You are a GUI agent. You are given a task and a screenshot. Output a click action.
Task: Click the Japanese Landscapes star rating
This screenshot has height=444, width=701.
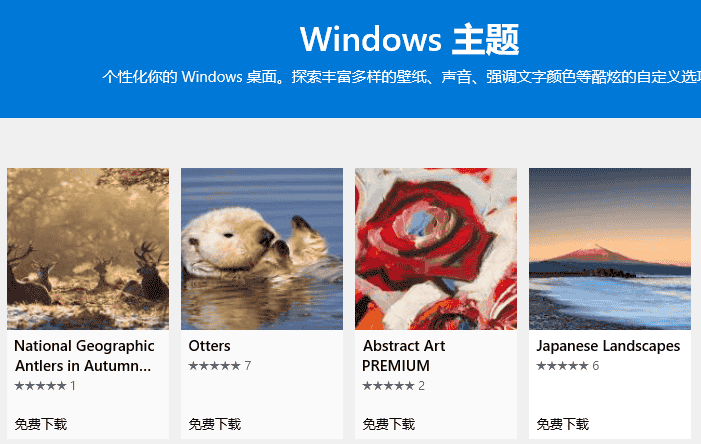click(x=562, y=366)
